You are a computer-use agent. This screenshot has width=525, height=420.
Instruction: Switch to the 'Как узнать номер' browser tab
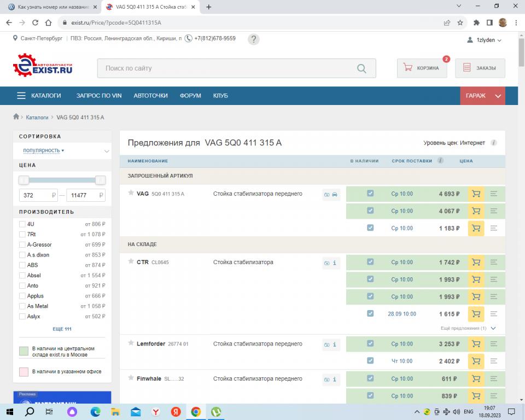[x=52, y=7]
